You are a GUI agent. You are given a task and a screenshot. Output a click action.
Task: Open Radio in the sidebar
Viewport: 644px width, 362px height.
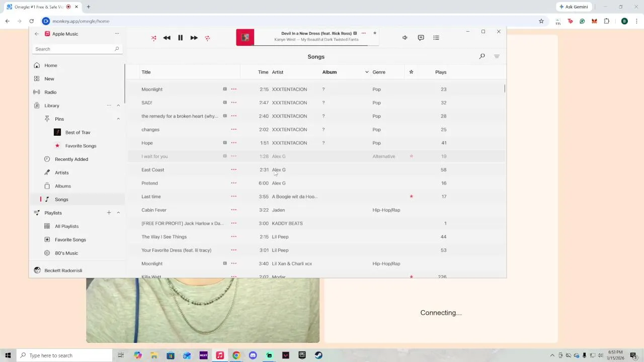tap(50, 92)
